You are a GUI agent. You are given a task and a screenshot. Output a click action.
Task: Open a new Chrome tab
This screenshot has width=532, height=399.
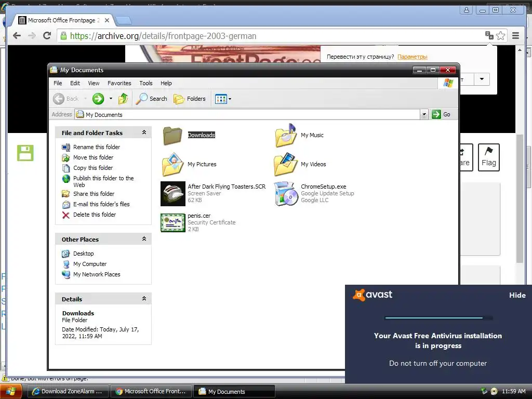(x=123, y=21)
